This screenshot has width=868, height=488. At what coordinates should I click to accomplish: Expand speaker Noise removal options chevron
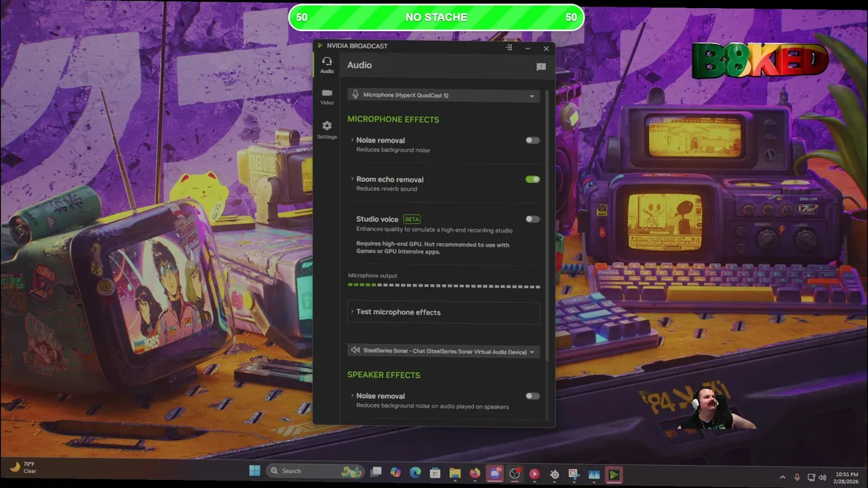352,395
